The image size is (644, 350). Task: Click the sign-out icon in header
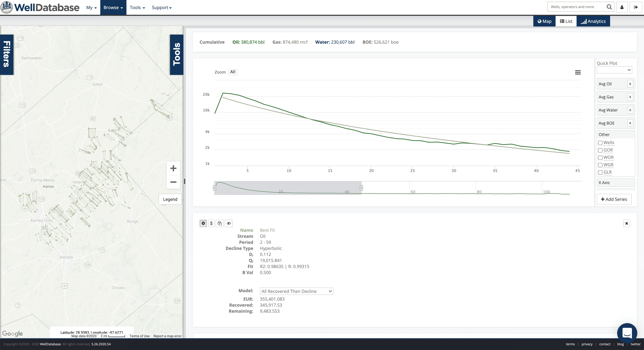(635, 7)
